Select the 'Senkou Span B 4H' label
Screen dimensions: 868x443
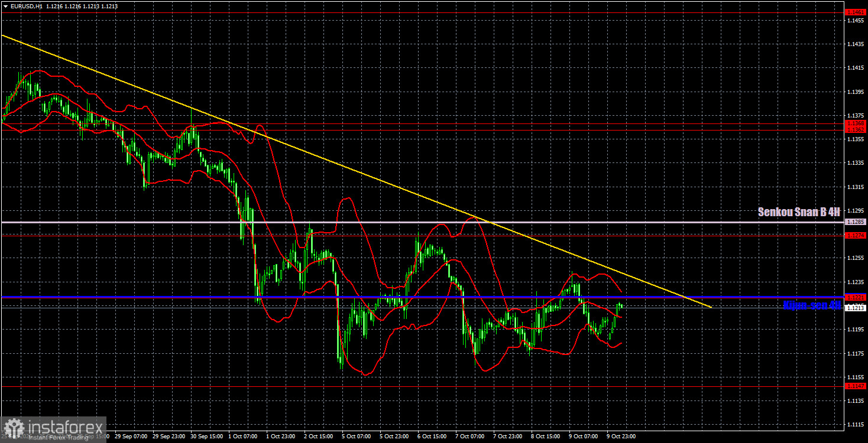coord(799,211)
